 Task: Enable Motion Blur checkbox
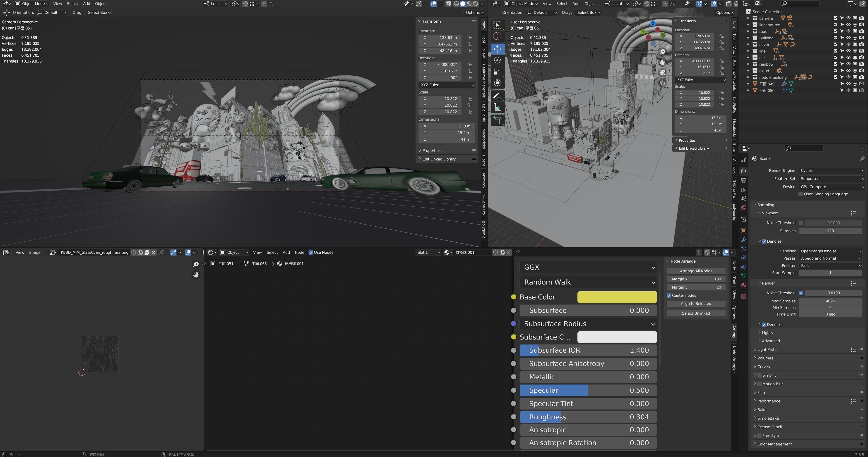click(759, 384)
